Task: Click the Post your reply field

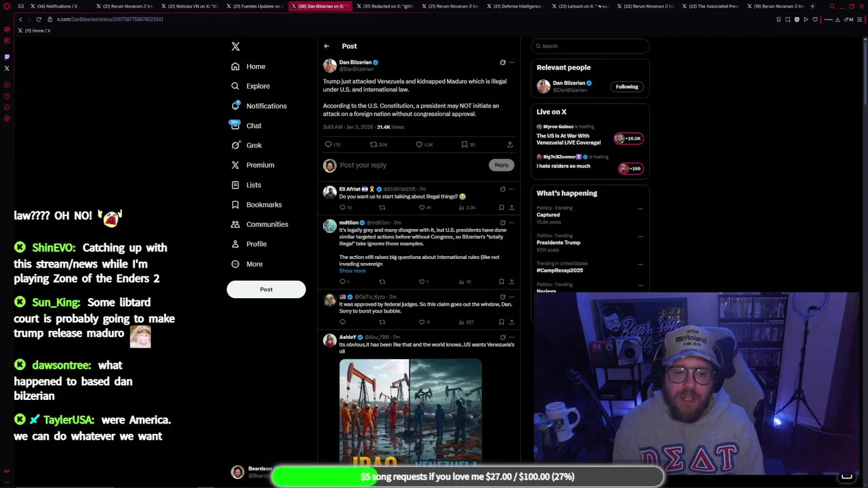Action: pos(412,165)
